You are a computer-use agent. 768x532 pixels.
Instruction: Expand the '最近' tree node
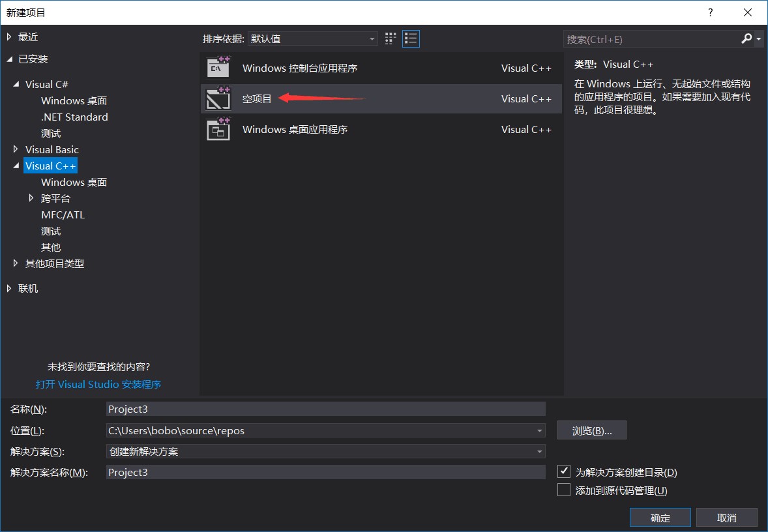9,37
